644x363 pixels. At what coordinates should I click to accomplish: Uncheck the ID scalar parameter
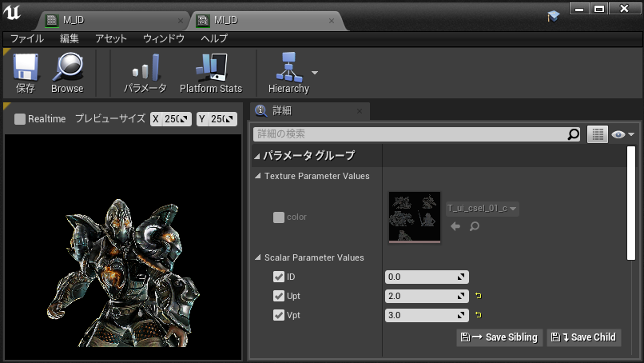pyautogui.click(x=279, y=277)
